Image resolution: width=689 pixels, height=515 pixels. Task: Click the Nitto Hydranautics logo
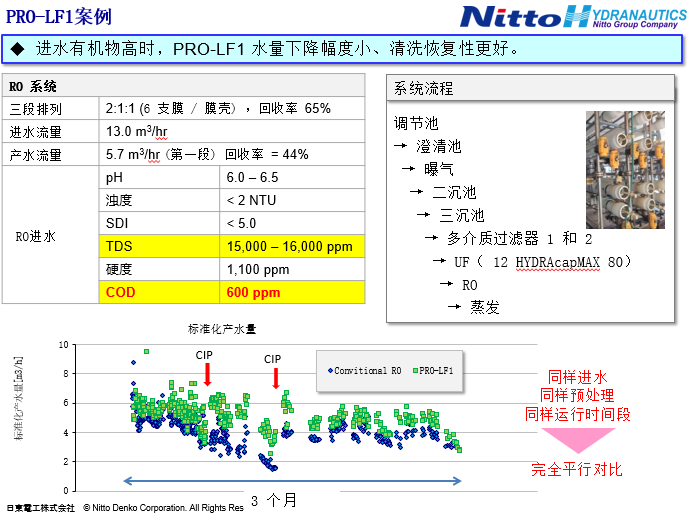click(573, 17)
